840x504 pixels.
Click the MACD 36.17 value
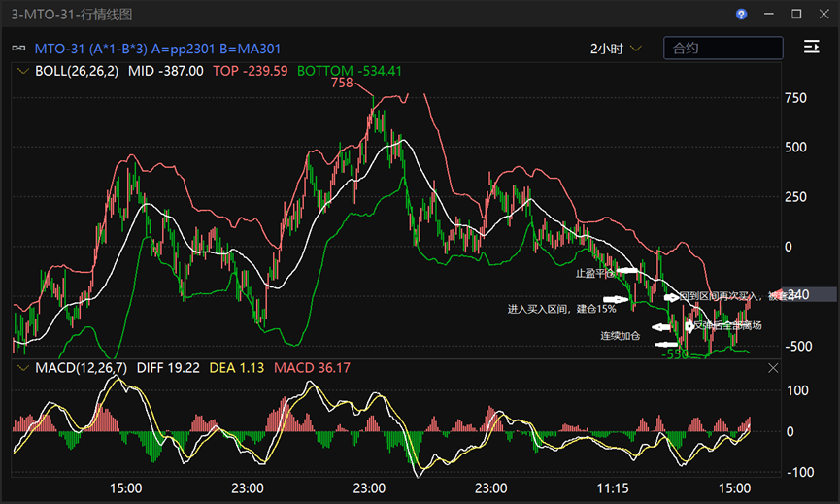pyautogui.click(x=312, y=368)
